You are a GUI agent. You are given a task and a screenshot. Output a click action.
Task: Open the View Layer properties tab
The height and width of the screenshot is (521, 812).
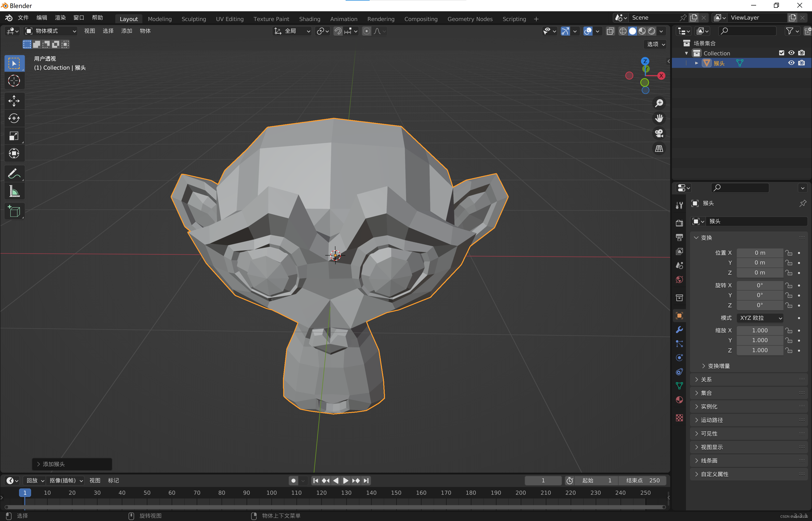pos(679,251)
